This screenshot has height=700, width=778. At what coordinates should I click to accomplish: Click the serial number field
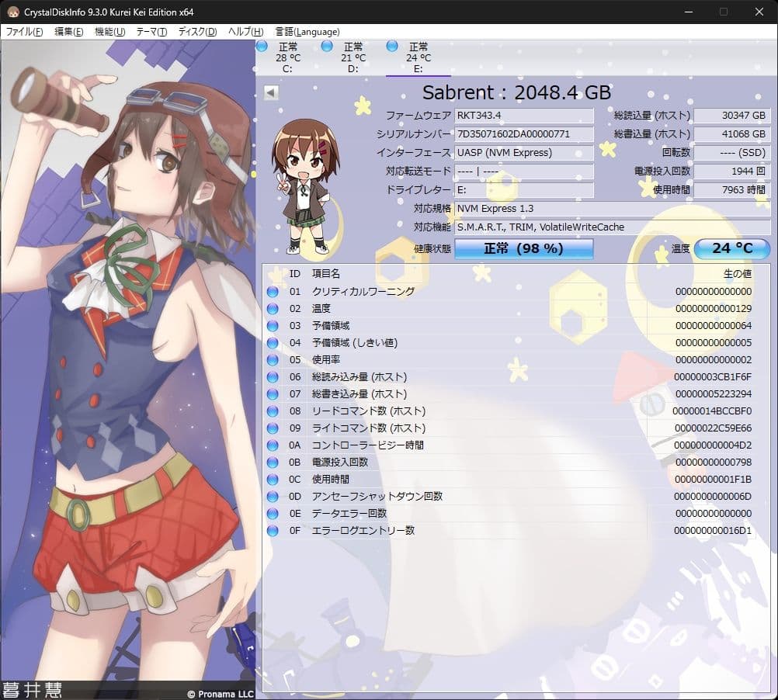tap(524, 134)
